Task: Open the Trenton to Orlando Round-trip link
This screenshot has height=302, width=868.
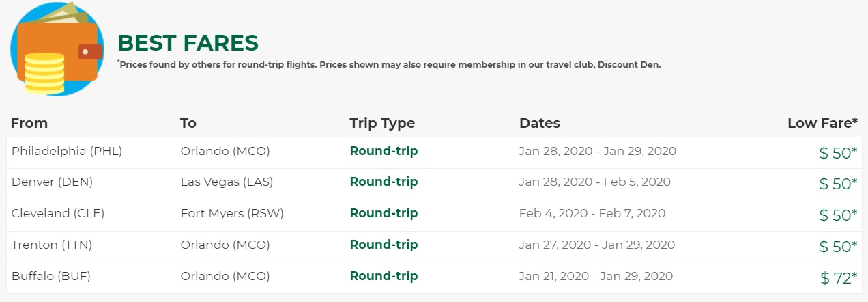Action: (384, 245)
